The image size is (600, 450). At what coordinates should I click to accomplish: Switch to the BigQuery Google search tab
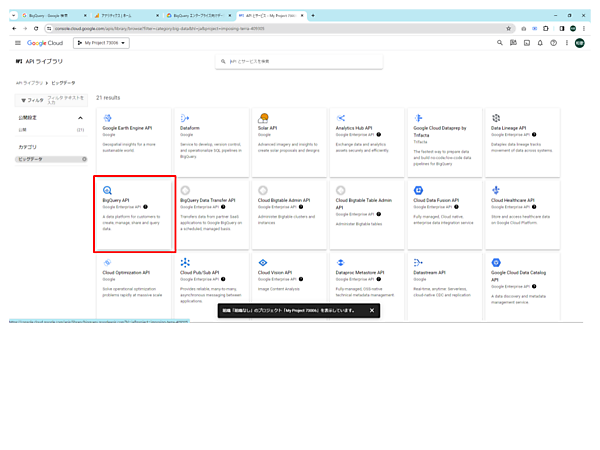click(x=52, y=16)
